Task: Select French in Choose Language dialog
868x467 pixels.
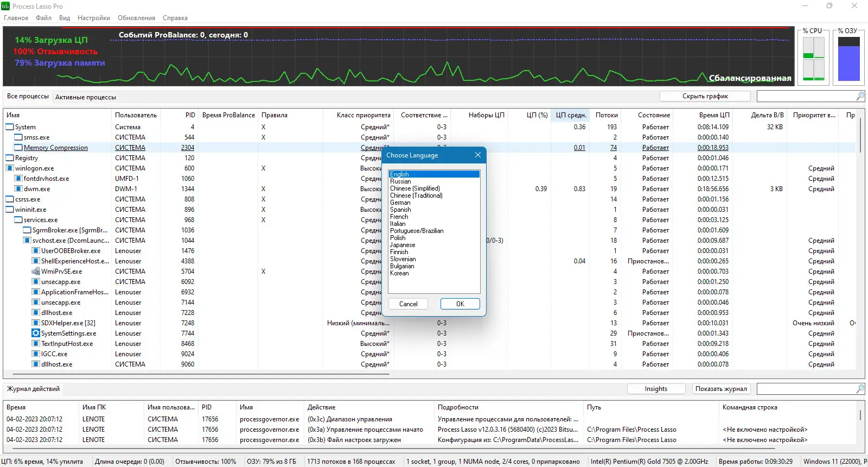Action: 399,217
